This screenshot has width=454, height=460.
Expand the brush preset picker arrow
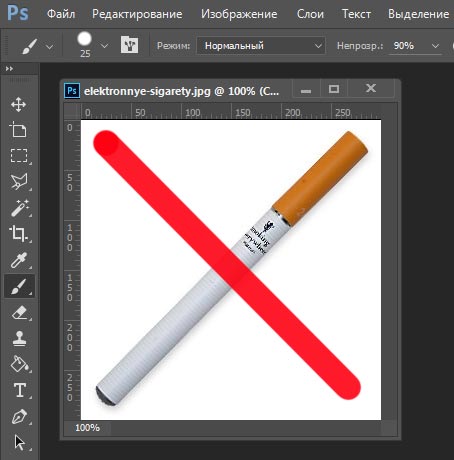click(104, 46)
